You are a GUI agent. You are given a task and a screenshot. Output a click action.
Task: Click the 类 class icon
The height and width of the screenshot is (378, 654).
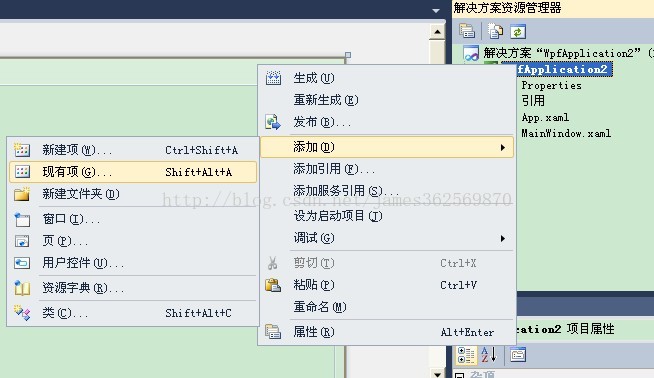[22, 313]
